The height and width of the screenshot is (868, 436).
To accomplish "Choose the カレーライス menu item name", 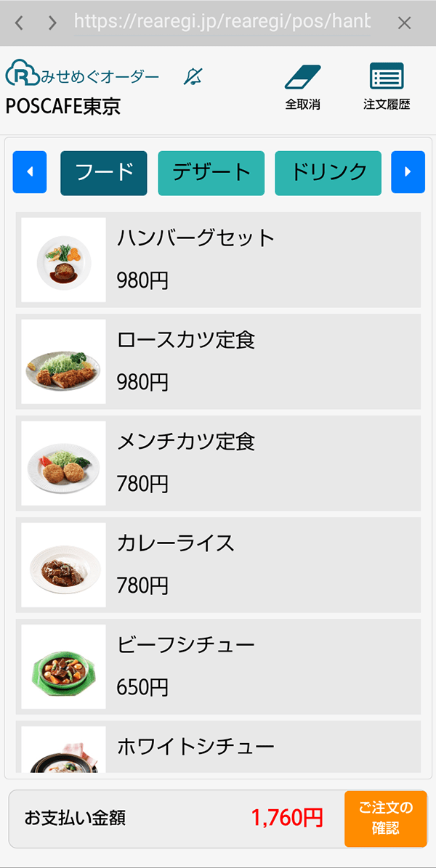I will click(x=176, y=543).
